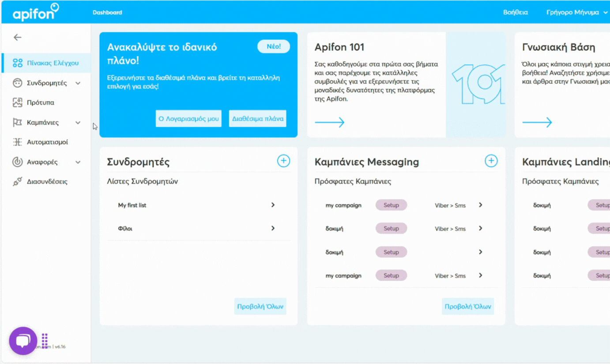The width and height of the screenshot is (610, 364).
Task: Open the Αυτοματισμοί automations icon
Action: click(x=17, y=142)
